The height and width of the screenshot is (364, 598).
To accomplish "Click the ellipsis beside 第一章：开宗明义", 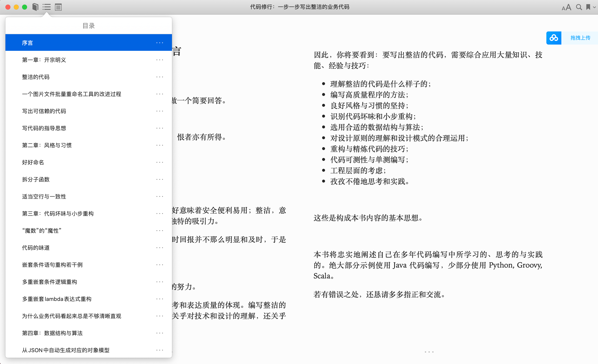I will pyautogui.click(x=160, y=60).
